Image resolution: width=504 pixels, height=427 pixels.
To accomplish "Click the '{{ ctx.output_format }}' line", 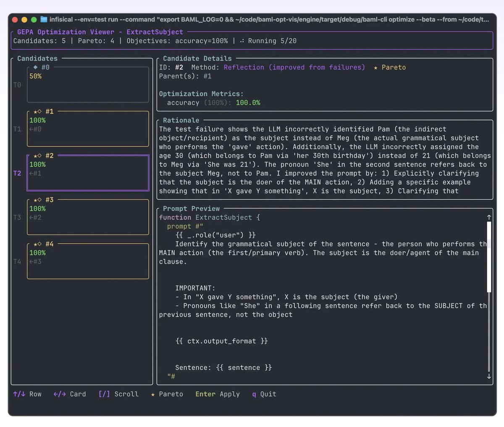I will coord(221,341).
